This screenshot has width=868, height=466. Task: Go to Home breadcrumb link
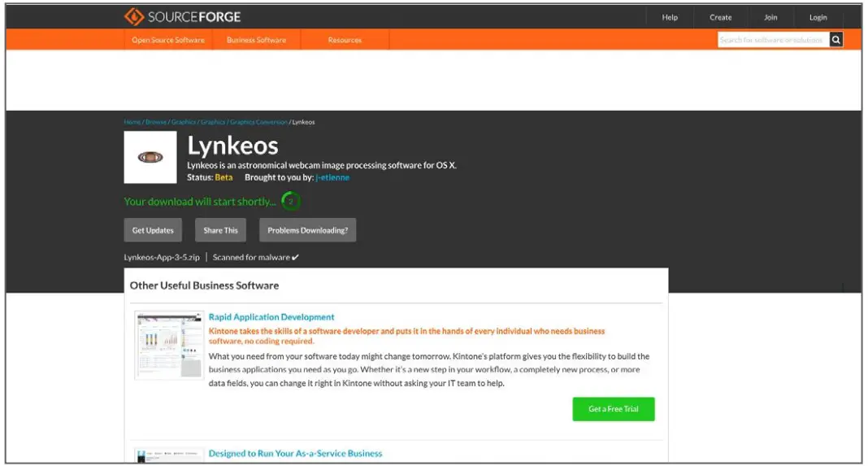132,122
